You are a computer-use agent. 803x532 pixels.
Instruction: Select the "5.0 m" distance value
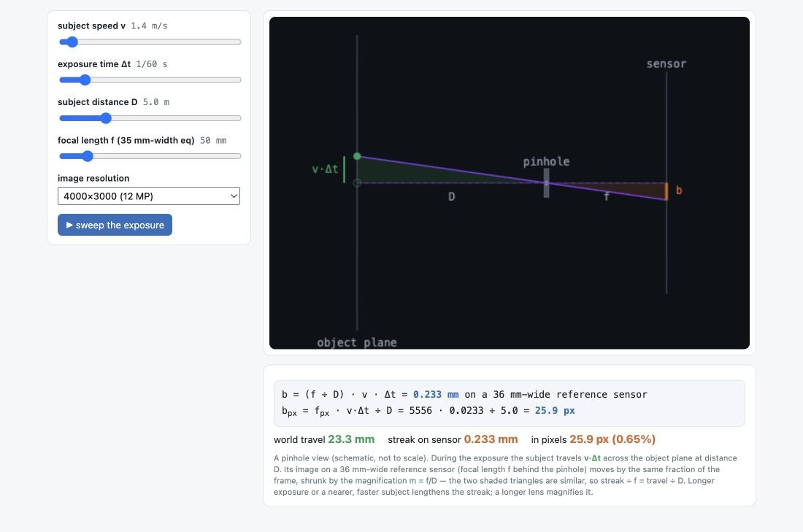(155, 102)
